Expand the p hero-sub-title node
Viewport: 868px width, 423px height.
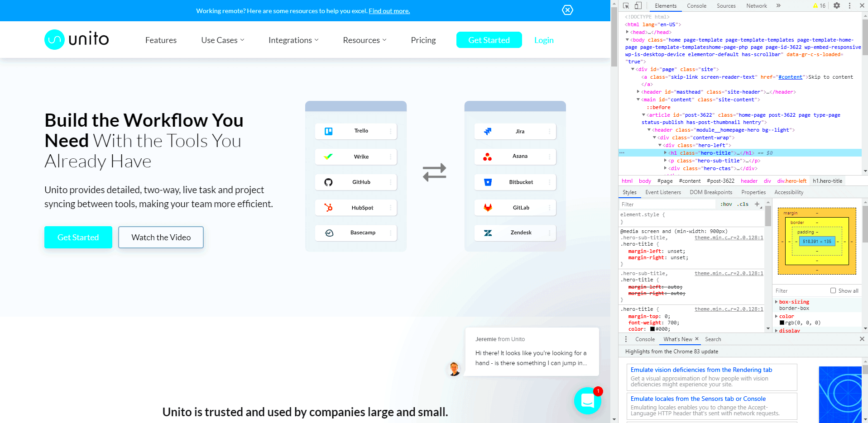(x=666, y=161)
